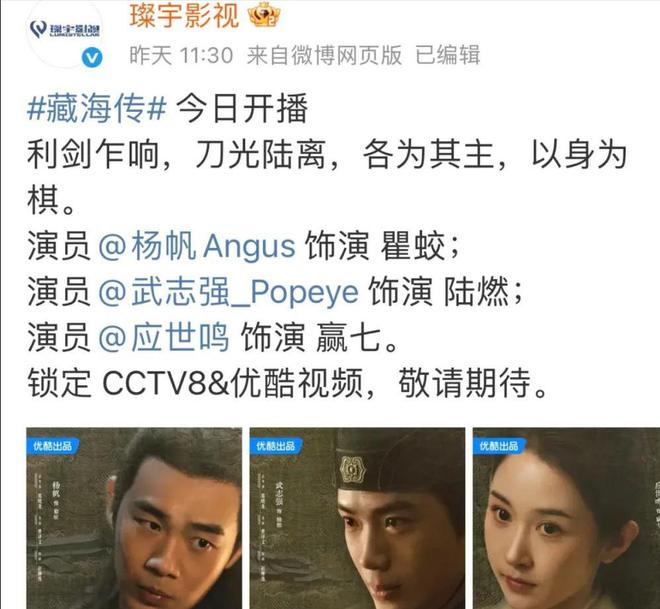Screen dimensions: 660x609
Task: Open the #藏海传# hashtag topic
Action: (97, 108)
